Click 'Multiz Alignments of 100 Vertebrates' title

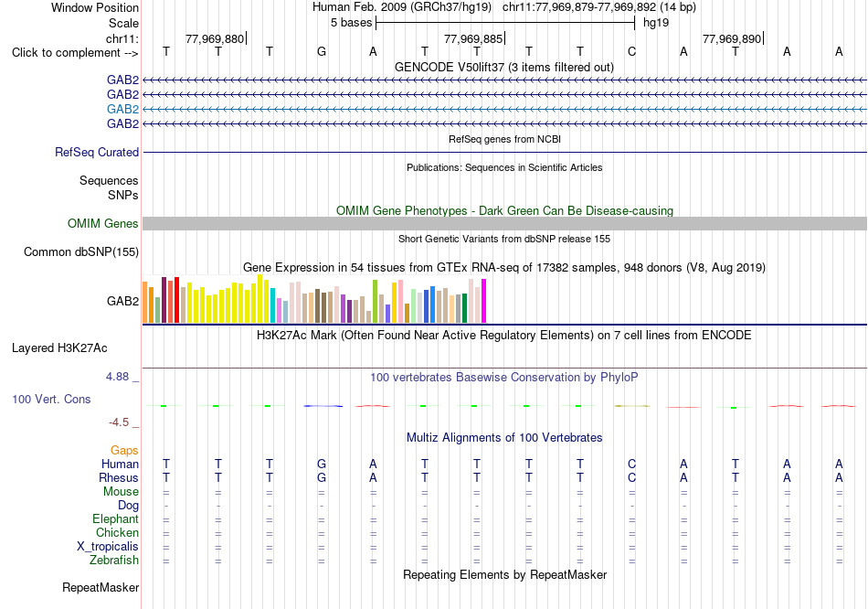point(504,438)
